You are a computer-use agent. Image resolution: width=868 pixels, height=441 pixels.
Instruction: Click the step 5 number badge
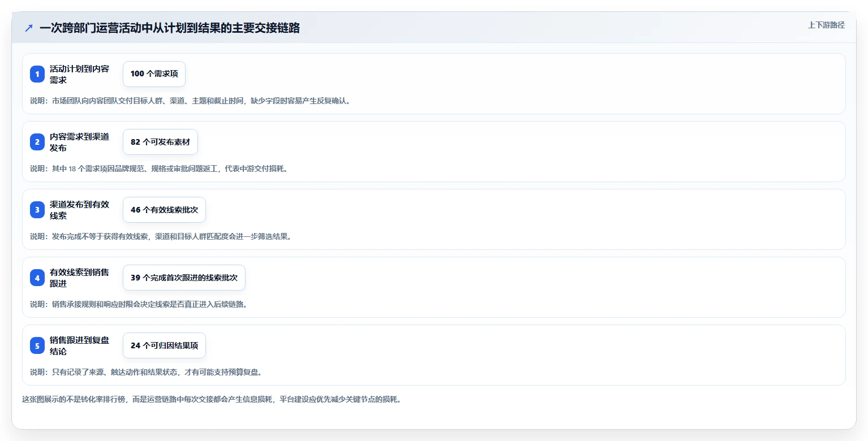37,345
